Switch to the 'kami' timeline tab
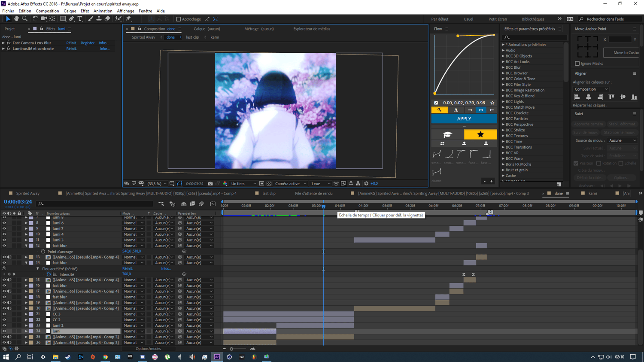 [x=592, y=194]
